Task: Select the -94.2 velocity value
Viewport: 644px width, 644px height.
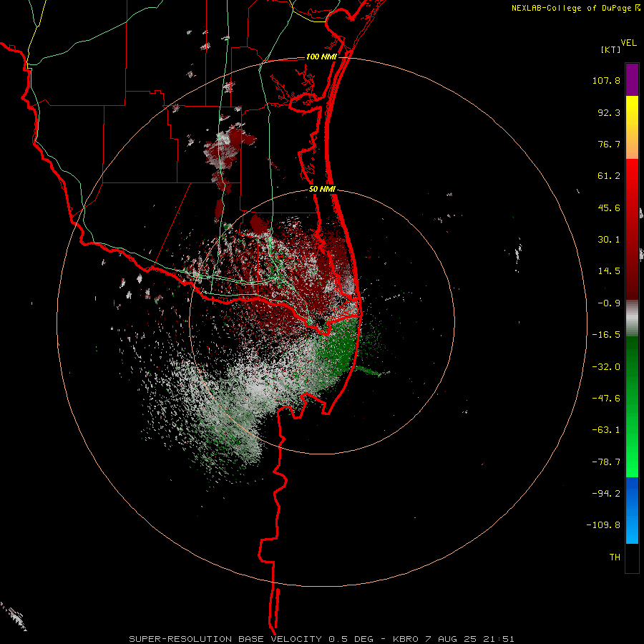Action: 606,493
